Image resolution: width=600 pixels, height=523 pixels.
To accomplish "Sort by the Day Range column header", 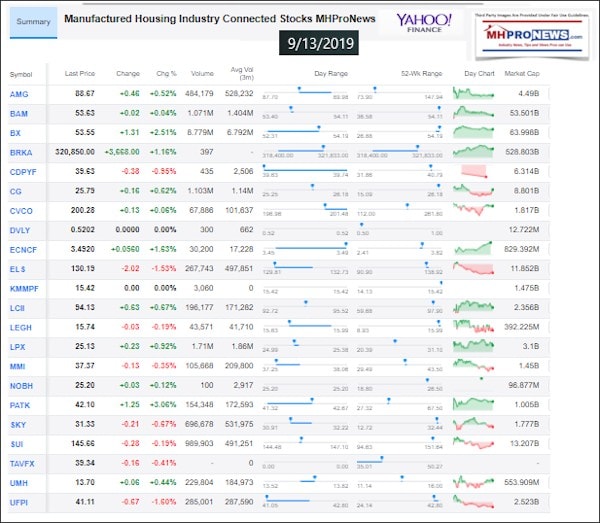I will click(331, 73).
